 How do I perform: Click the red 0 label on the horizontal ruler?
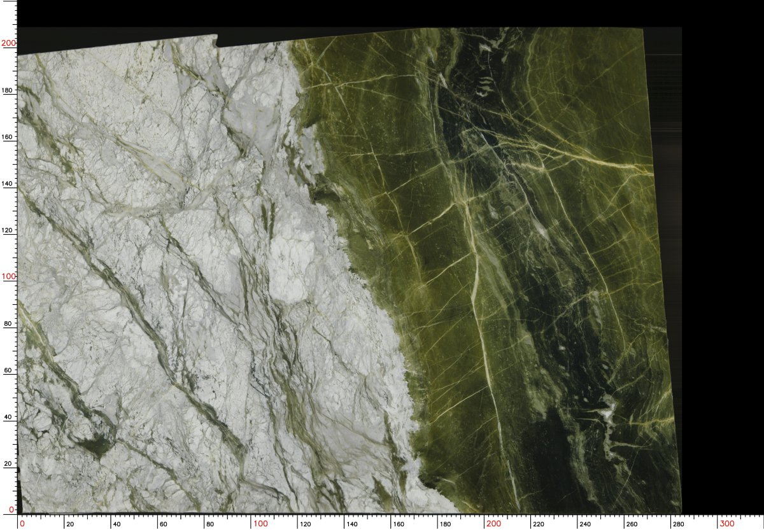point(22,524)
